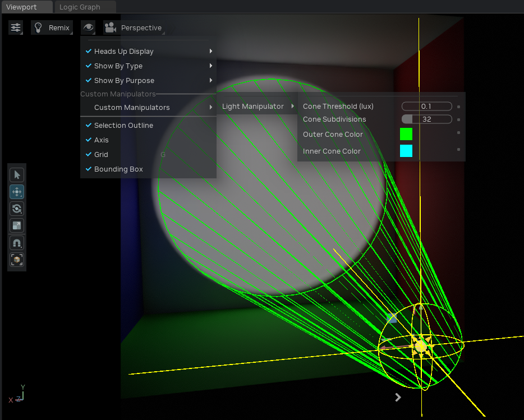524x420 pixels.
Task: Click the eye display options icon
Action: [x=88, y=27]
